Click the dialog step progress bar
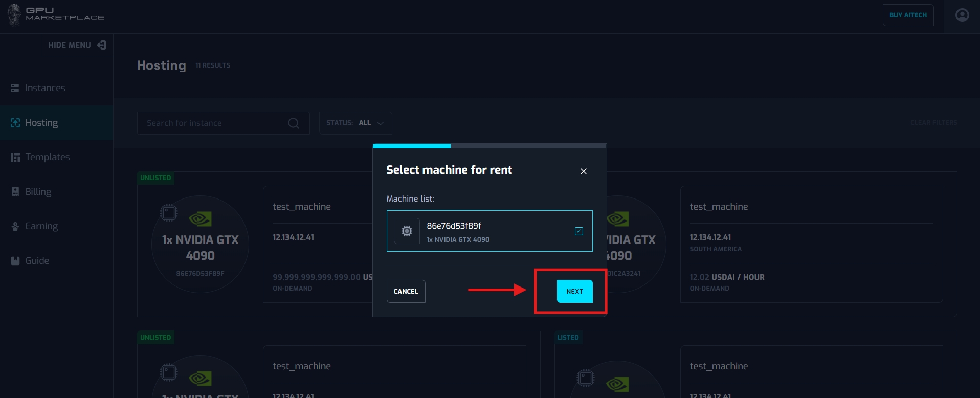 tap(489, 146)
